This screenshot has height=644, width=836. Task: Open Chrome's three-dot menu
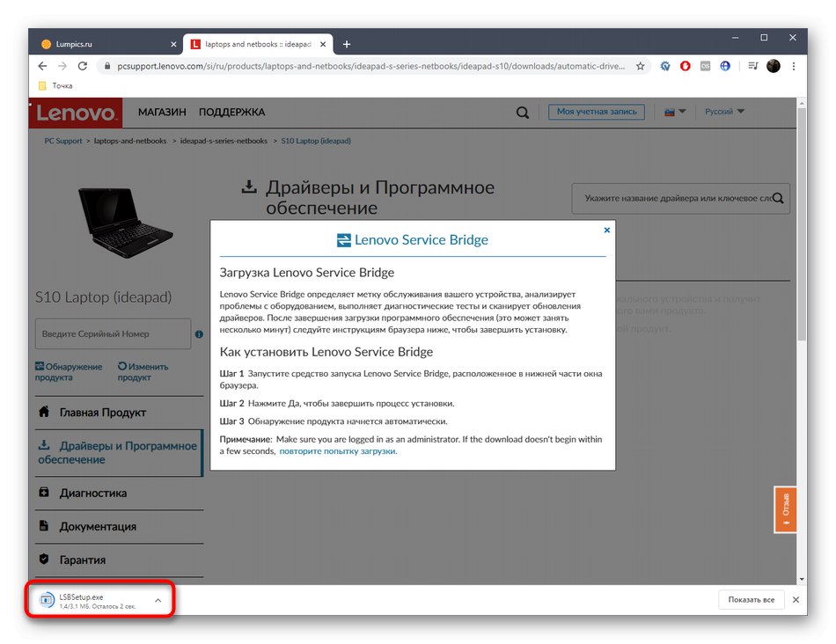coord(794,66)
